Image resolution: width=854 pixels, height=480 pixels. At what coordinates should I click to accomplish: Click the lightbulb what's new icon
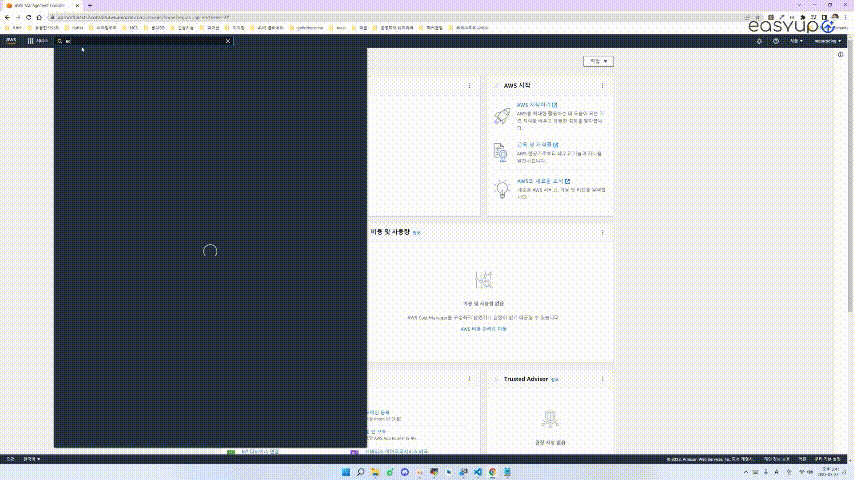[502, 189]
